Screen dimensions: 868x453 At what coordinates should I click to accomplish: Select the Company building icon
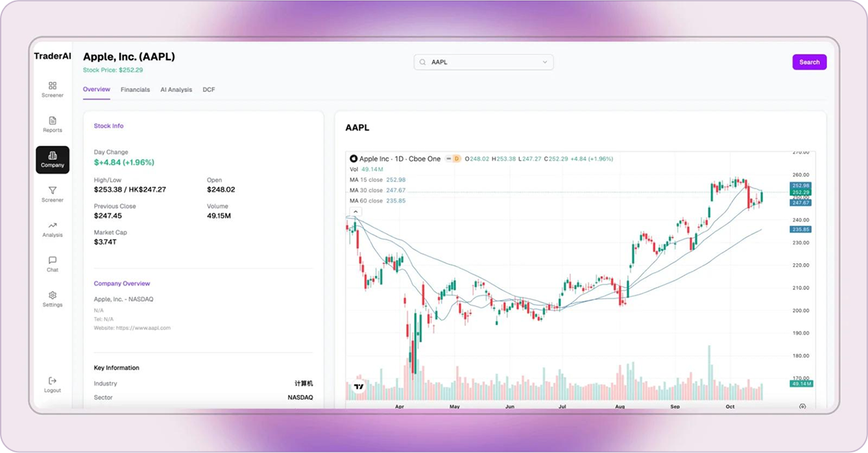point(53,156)
